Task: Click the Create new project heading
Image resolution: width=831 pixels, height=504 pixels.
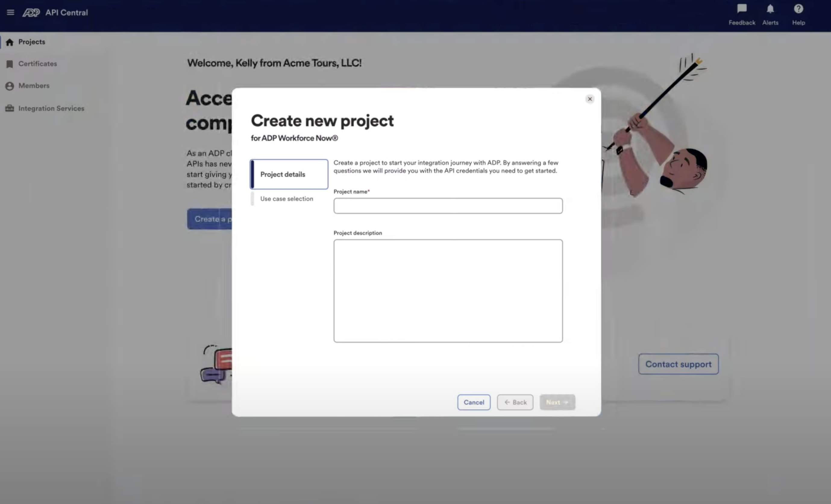Action: [x=322, y=121]
